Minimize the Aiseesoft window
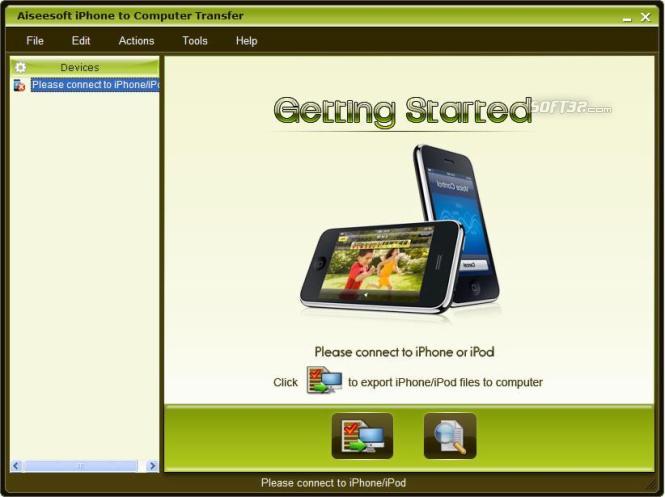The width and height of the screenshot is (665, 497). (x=627, y=18)
